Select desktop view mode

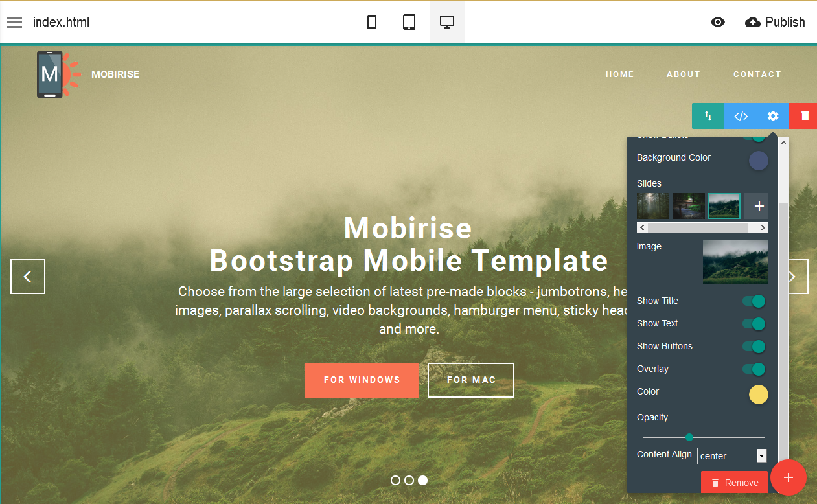(447, 23)
